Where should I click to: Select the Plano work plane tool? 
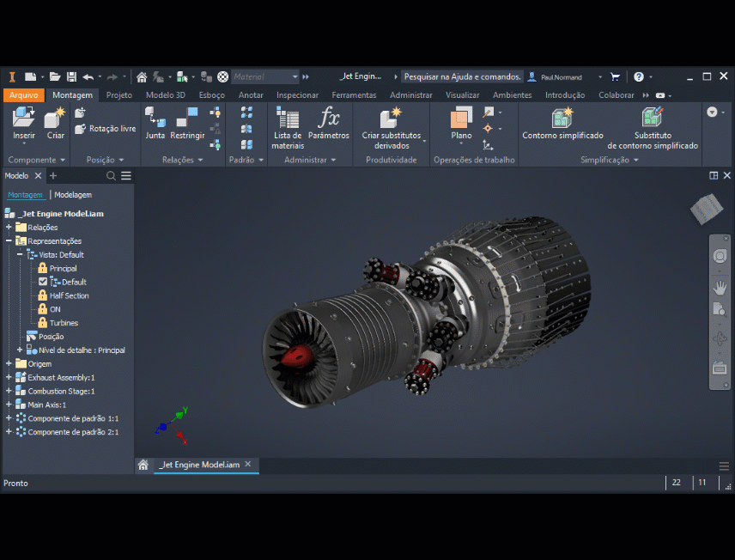coord(461,119)
